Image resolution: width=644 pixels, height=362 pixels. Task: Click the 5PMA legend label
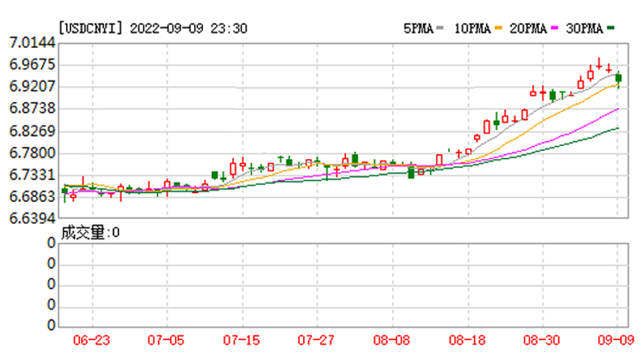[419, 28]
